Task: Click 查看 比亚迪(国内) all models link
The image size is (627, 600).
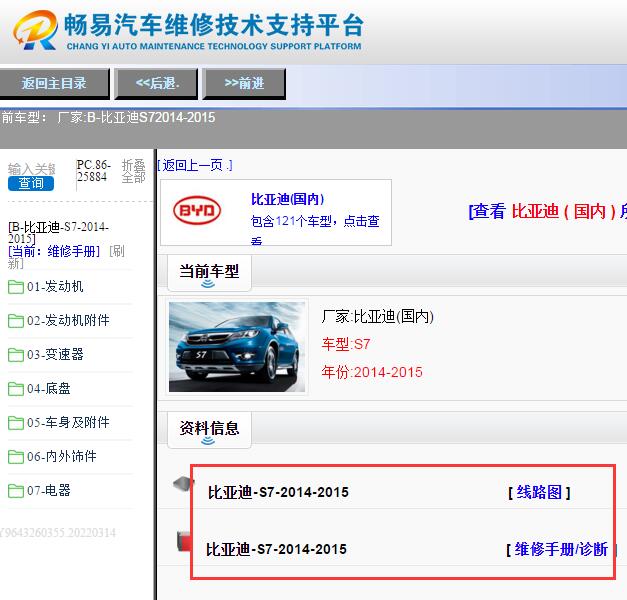Action: click(x=547, y=211)
